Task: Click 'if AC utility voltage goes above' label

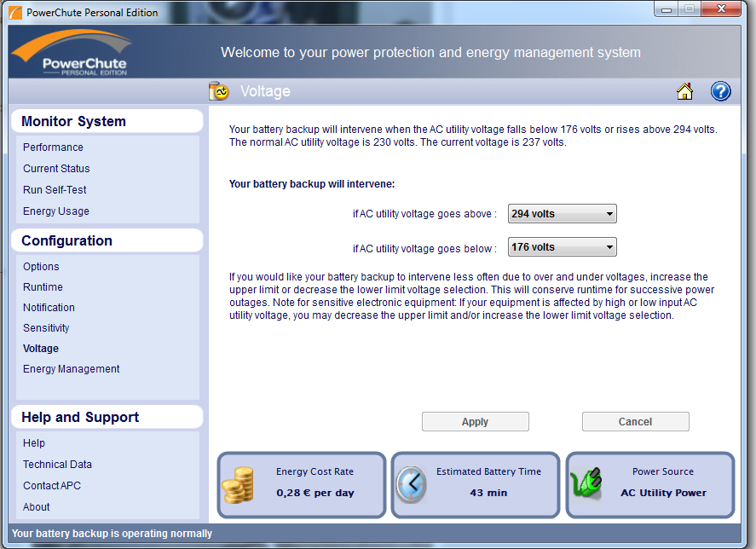Action: [x=424, y=214]
